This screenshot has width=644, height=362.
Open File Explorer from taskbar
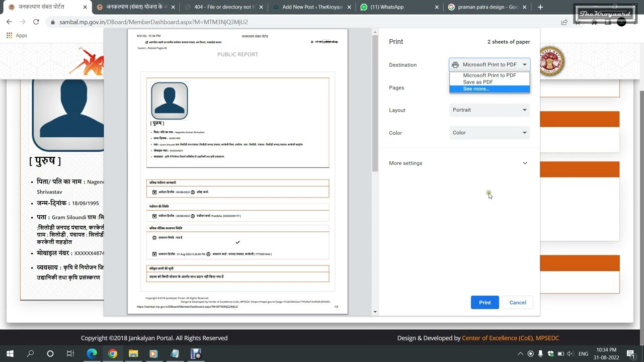tap(133, 353)
